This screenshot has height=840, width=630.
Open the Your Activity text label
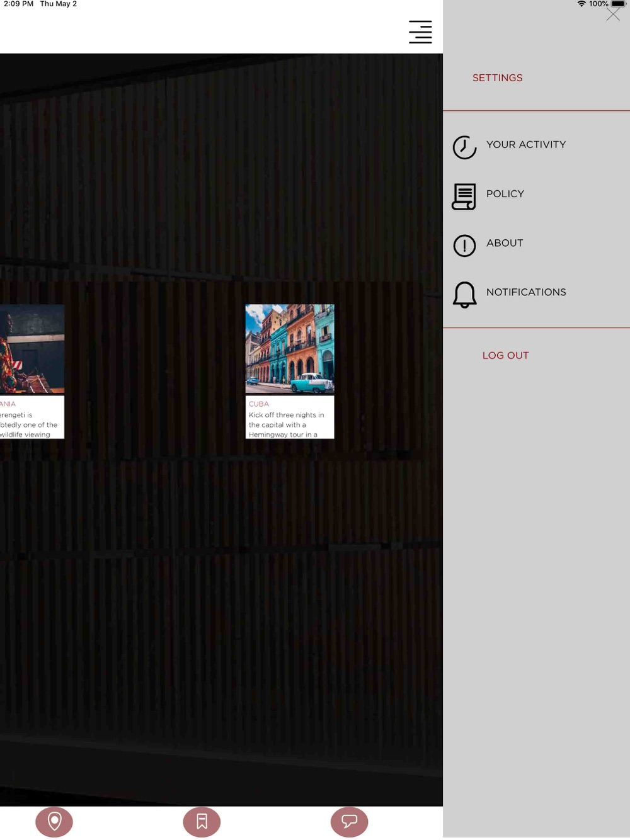[525, 145]
